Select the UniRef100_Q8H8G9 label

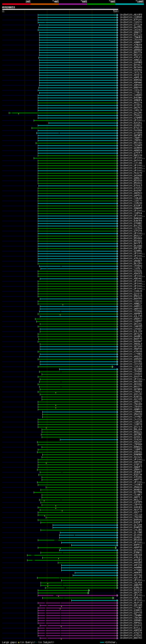tap(131, 50)
